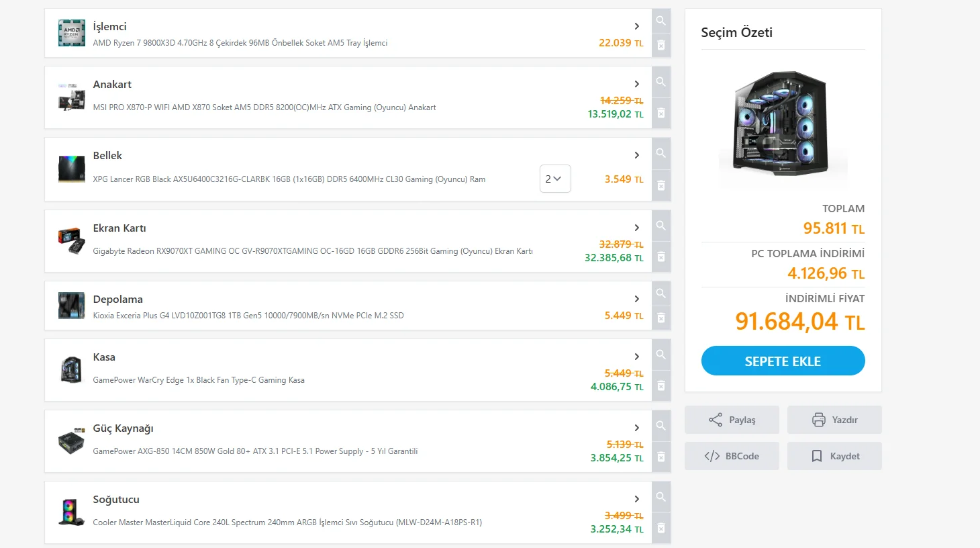The image size is (980, 548).
Task: Share the build with Paylaş
Action: coord(732,420)
